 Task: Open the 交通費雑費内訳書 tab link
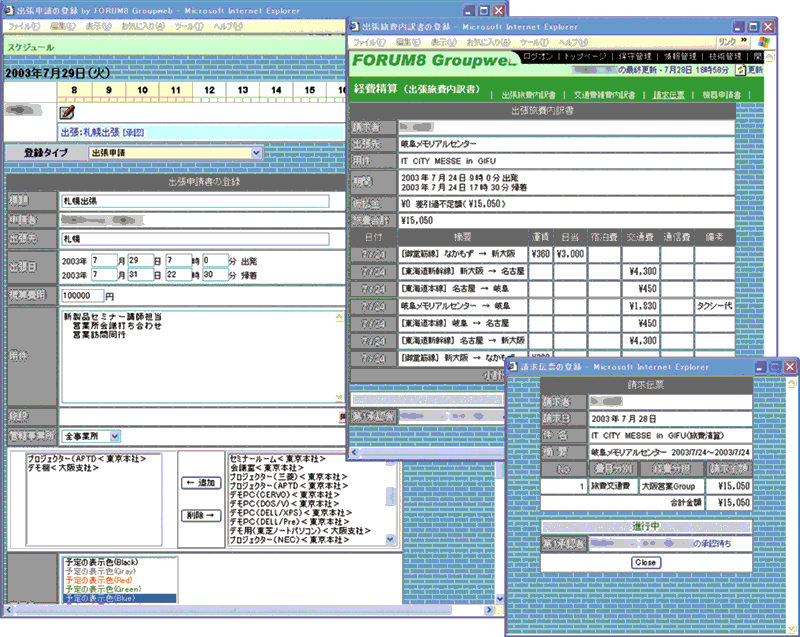click(604, 95)
